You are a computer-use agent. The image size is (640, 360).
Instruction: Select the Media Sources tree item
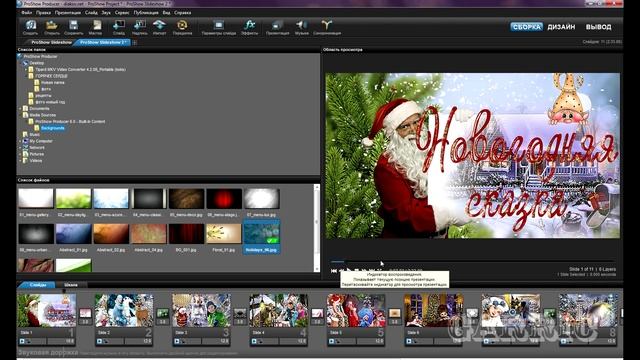(42, 115)
